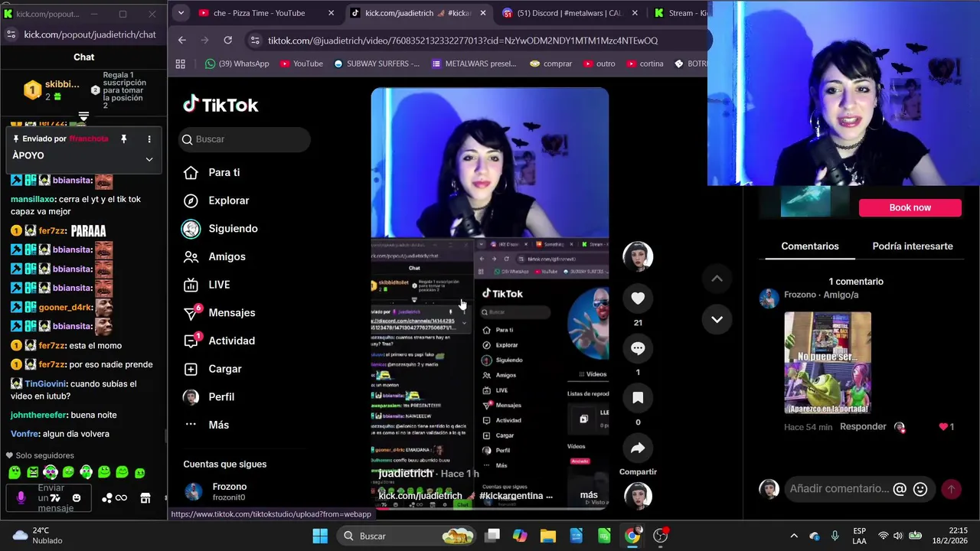
Task: Go to next video arrow
Action: [x=717, y=319]
